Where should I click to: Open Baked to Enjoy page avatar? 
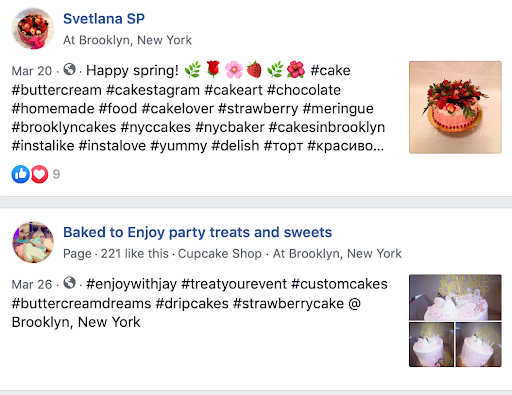pos(33,242)
